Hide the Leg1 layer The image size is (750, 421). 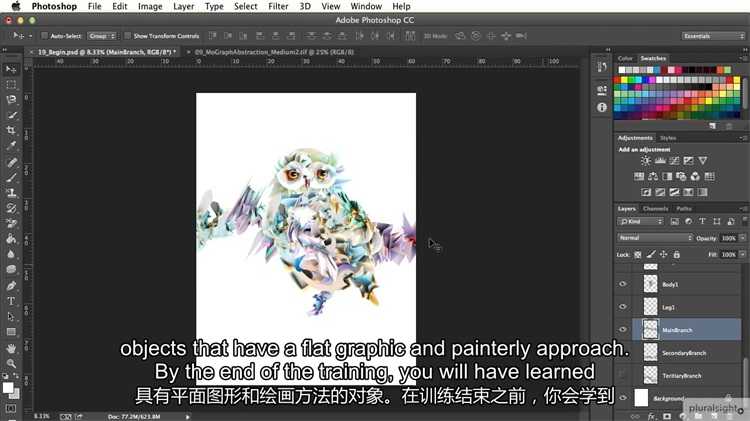623,307
